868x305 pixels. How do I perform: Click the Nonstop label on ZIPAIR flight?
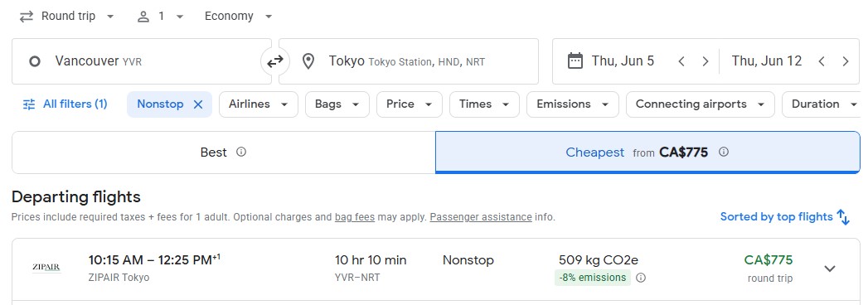coord(468,259)
